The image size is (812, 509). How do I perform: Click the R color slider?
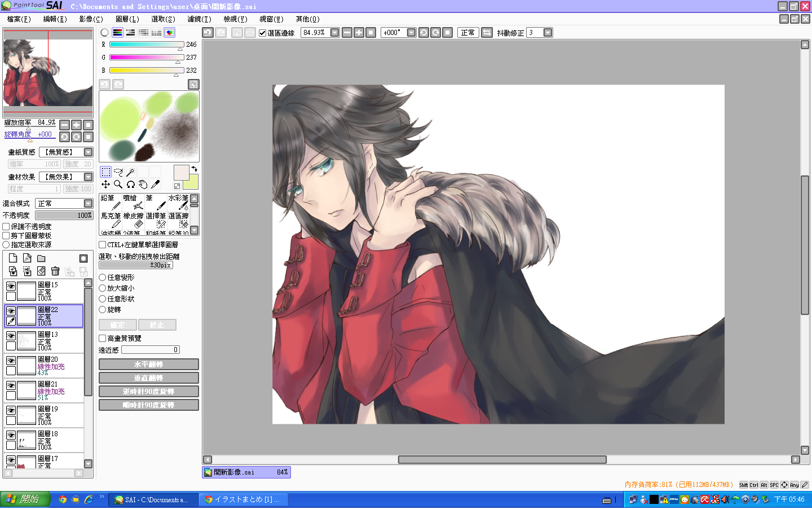coord(147,45)
